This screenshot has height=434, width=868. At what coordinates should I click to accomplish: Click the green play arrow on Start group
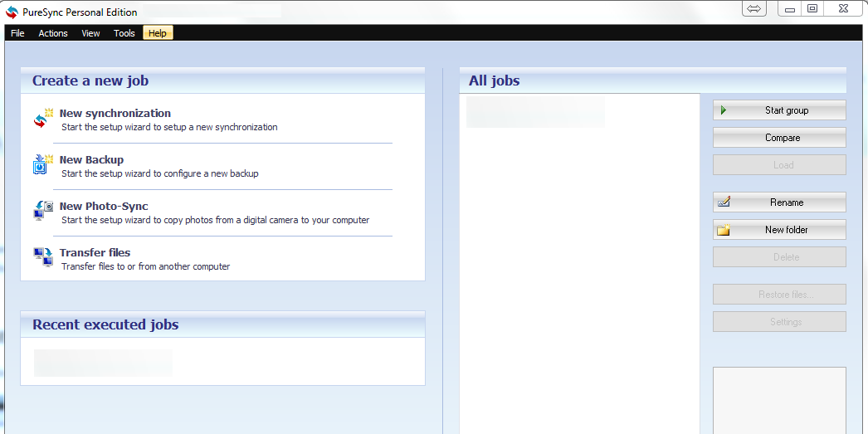click(724, 110)
